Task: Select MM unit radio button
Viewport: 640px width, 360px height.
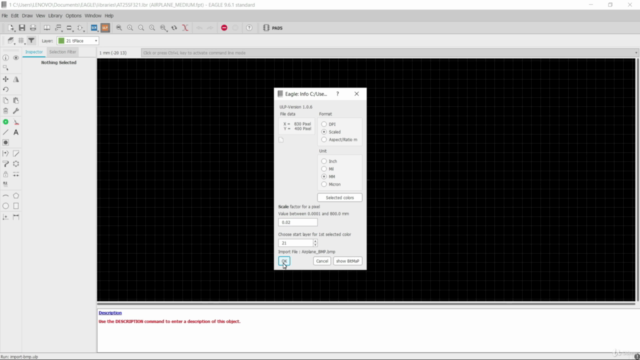Action: (x=324, y=176)
